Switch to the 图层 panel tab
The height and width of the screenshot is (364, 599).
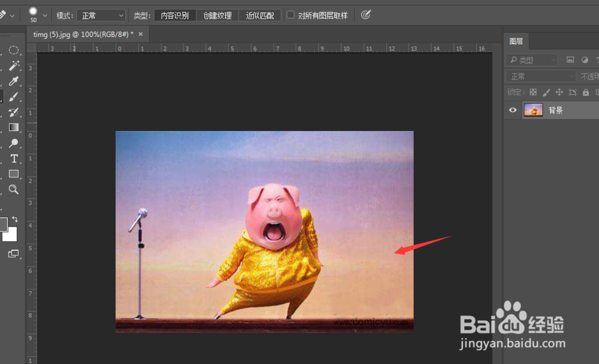coord(516,41)
